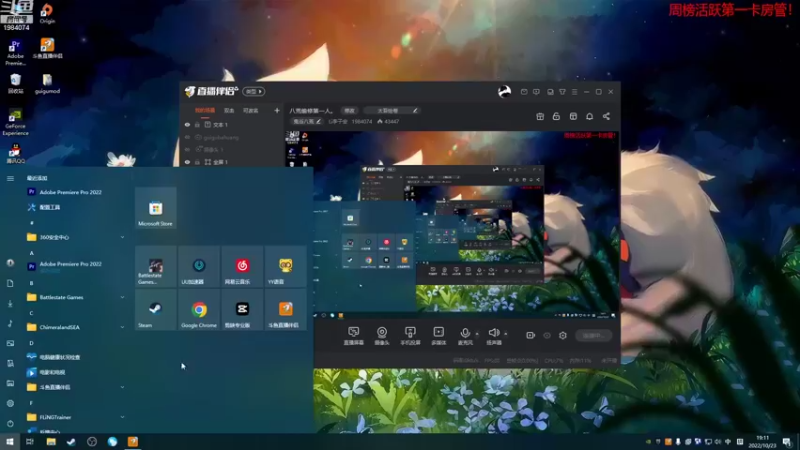
Task: Add a new scene with the plus icon
Action: click(277, 110)
